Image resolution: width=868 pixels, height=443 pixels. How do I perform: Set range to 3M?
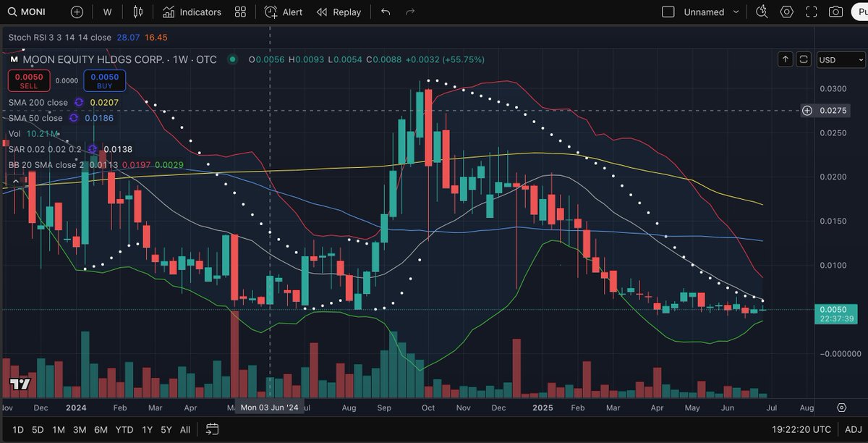click(x=80, y=429)
